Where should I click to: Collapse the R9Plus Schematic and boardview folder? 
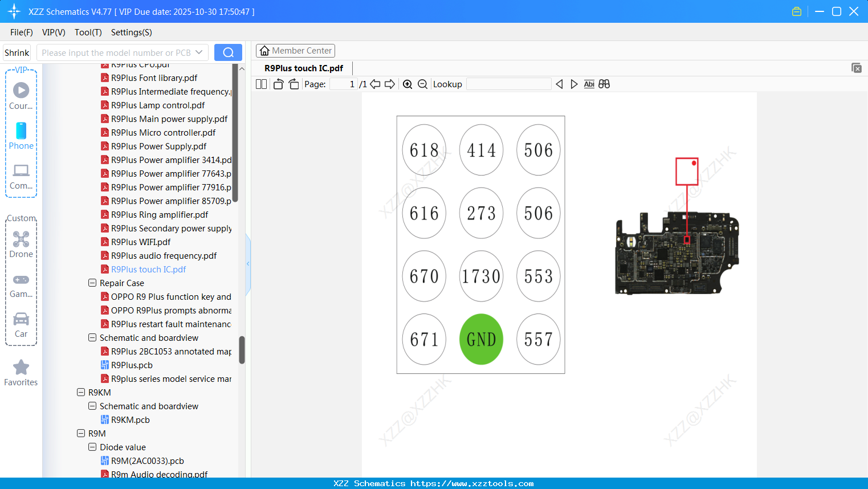point(92,337)
